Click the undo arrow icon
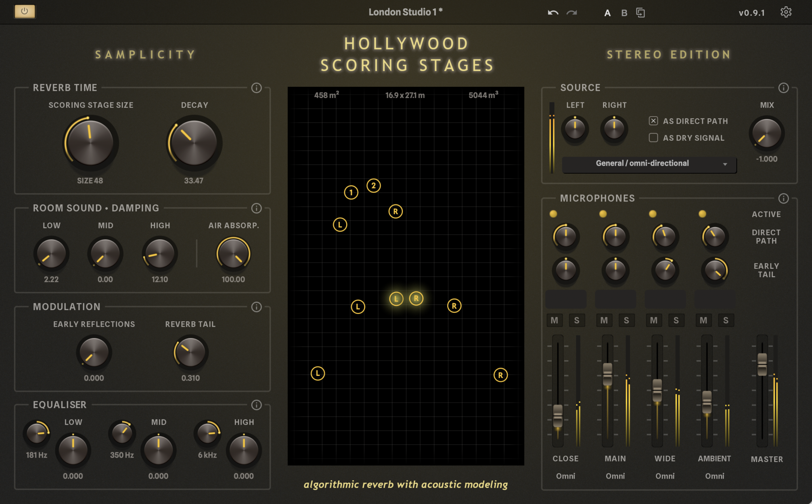 pyautogui.click(x=553, y=13)
